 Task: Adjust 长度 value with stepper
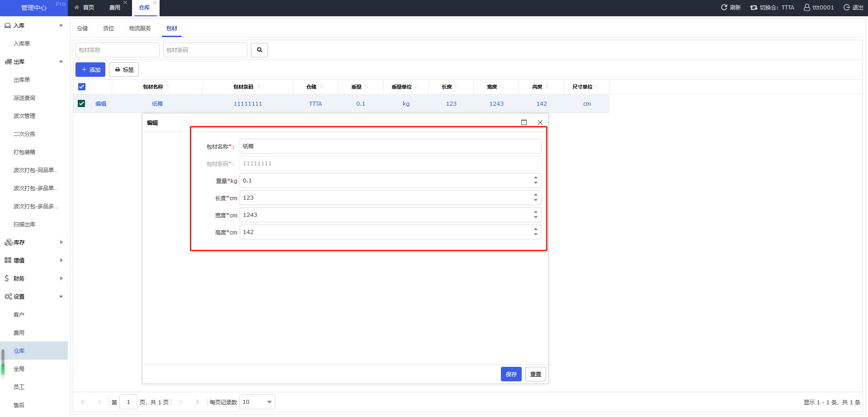tap(536, 198)
